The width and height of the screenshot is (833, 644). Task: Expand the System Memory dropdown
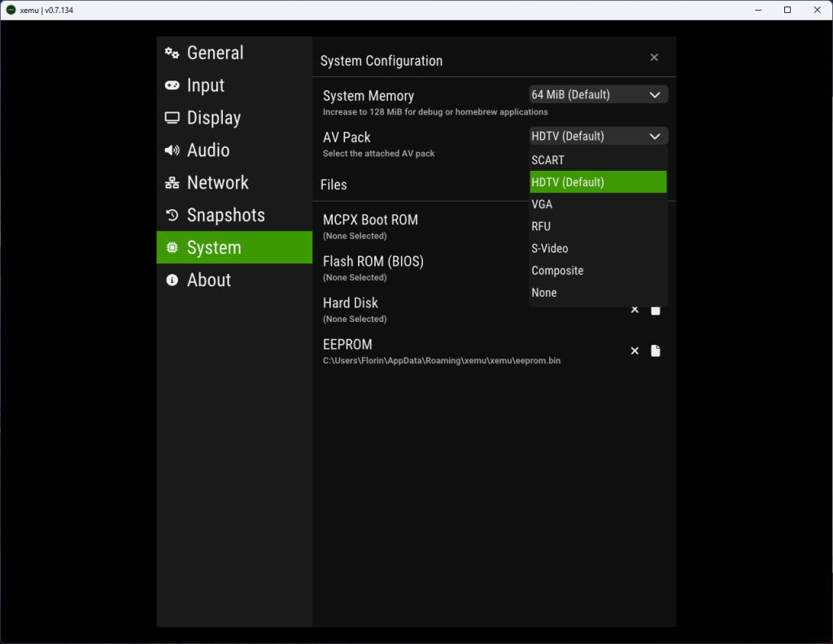pyautogui.click(x=598, y=94)
